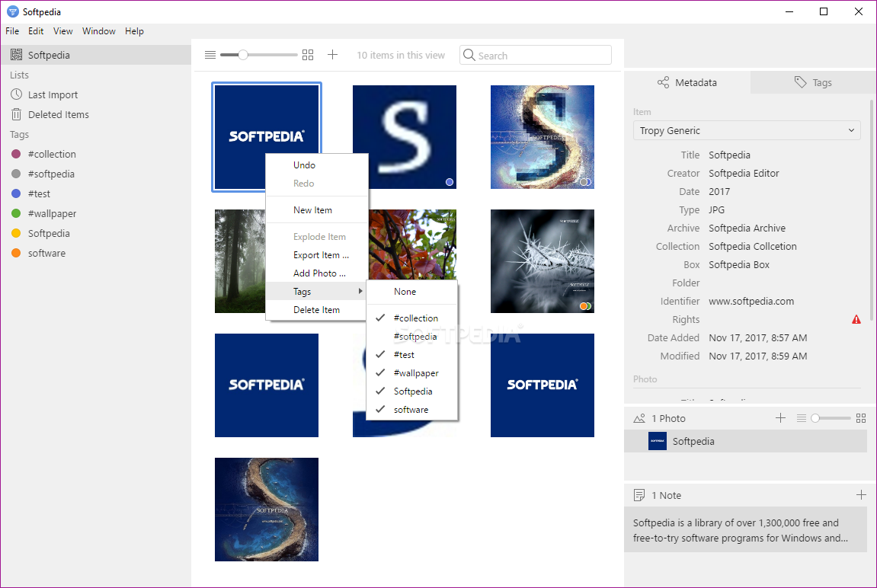Click the purple #collection tag dot
877x588 pixels.
[x=16, y=154]
